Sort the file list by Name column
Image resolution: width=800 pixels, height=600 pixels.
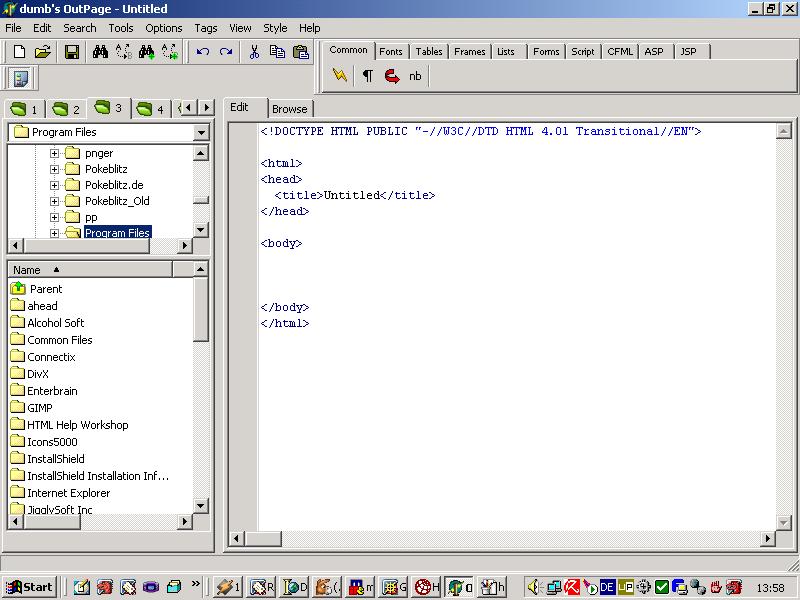point(90,270)
